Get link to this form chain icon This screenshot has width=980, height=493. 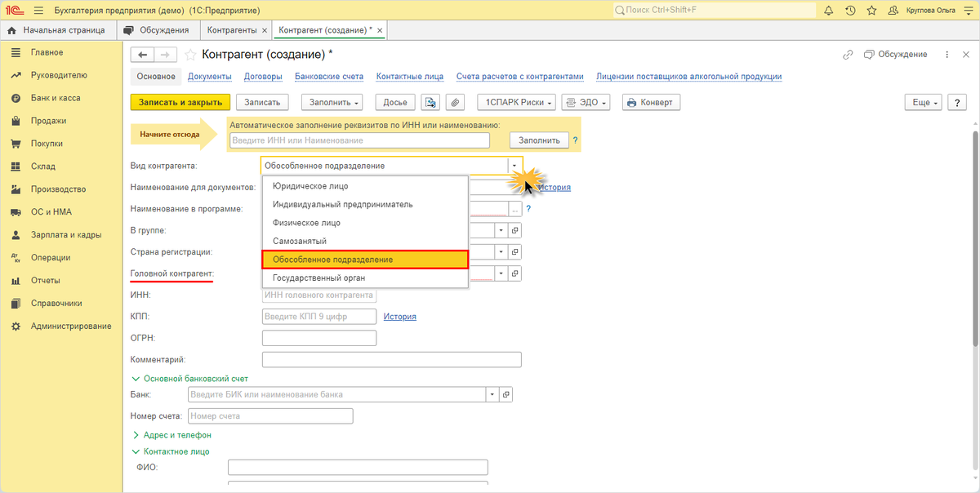coord(847,54)
